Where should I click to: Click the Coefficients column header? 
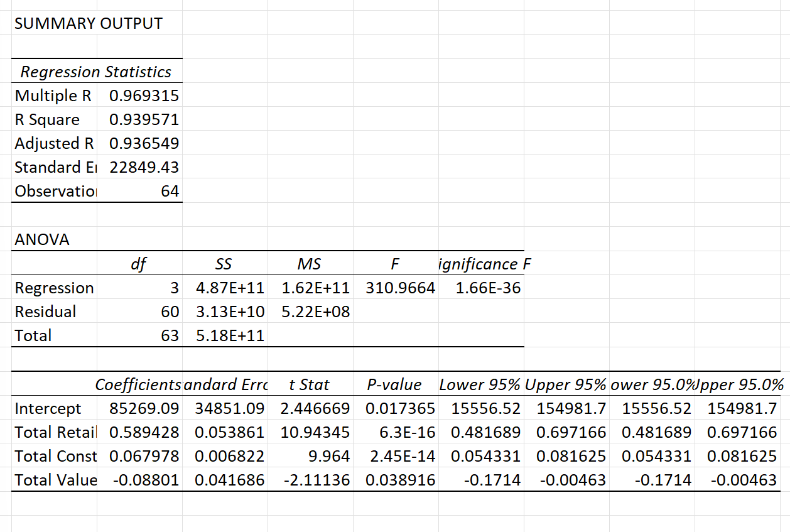[x=139, y=384]
